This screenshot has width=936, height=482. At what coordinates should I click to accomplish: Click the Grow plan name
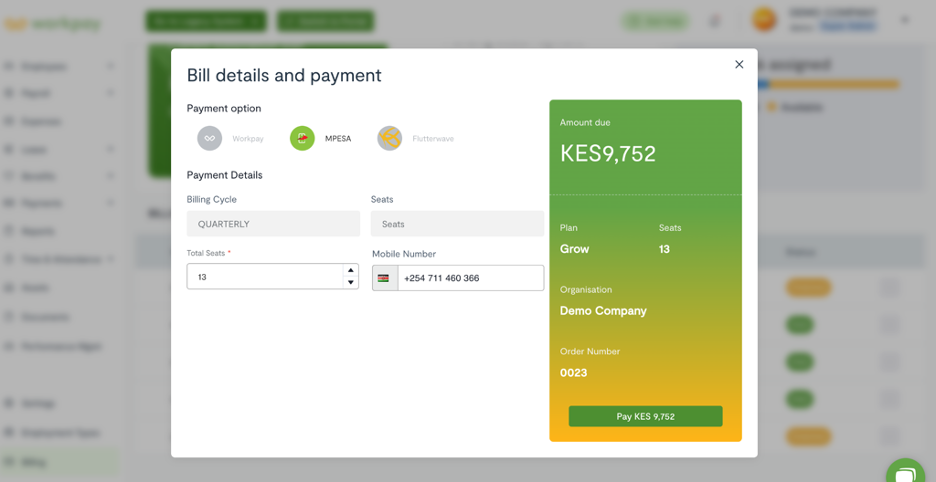tap(574, 249)
